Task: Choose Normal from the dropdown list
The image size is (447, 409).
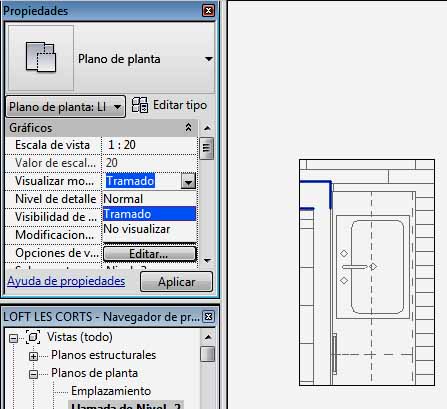Action: point(149,199)
